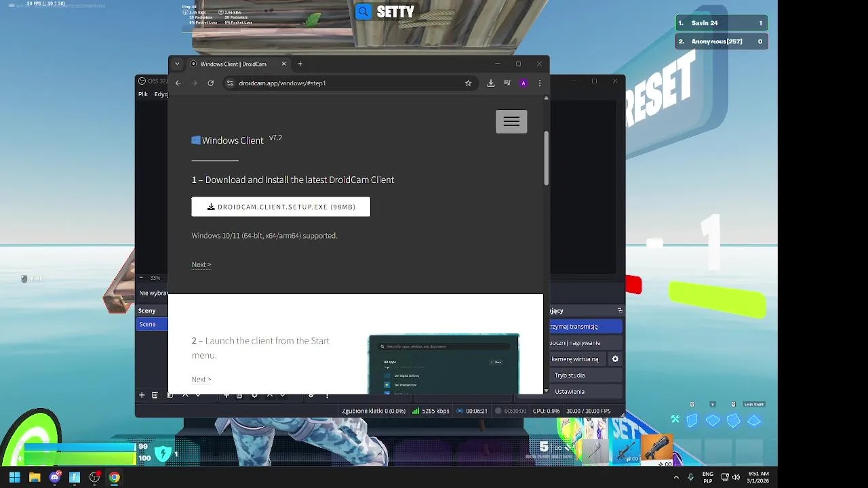Open OBS Plik menu
868x488 pixels.
(x=143, y=94)
